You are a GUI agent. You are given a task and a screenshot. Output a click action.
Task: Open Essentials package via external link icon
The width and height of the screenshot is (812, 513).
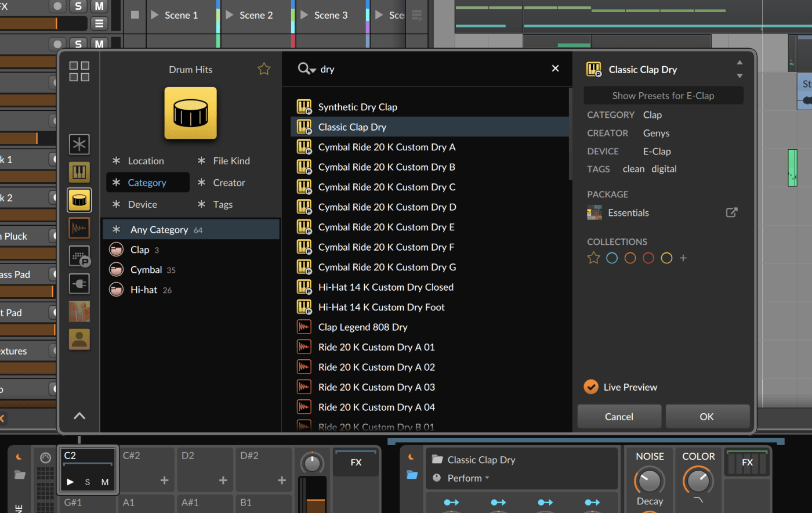(x=732, y=212)
